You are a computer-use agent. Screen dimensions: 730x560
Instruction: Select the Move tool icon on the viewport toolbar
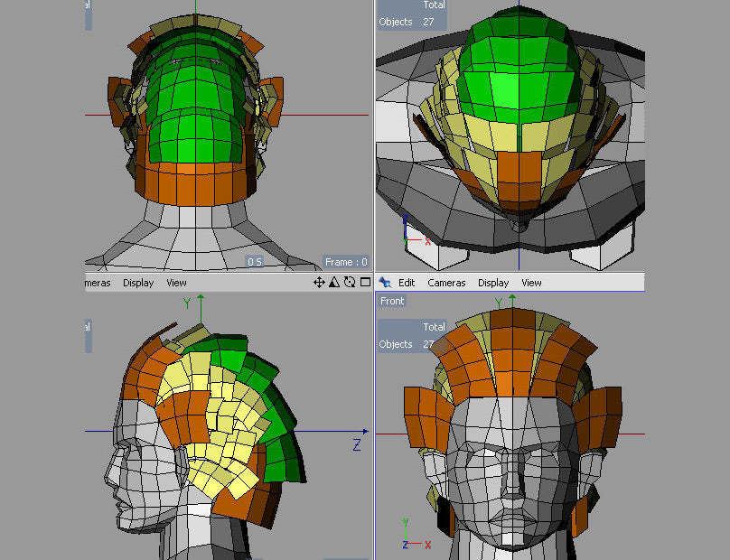(319, 282)
